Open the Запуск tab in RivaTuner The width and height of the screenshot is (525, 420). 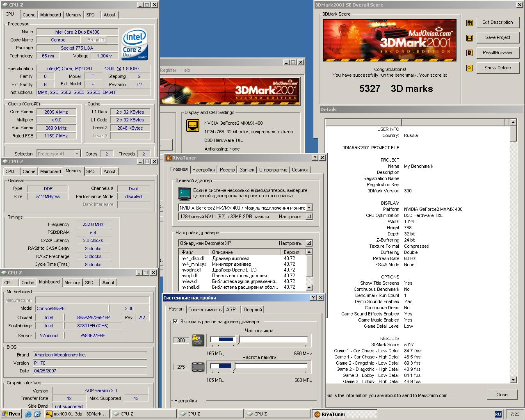click(247, 170)
